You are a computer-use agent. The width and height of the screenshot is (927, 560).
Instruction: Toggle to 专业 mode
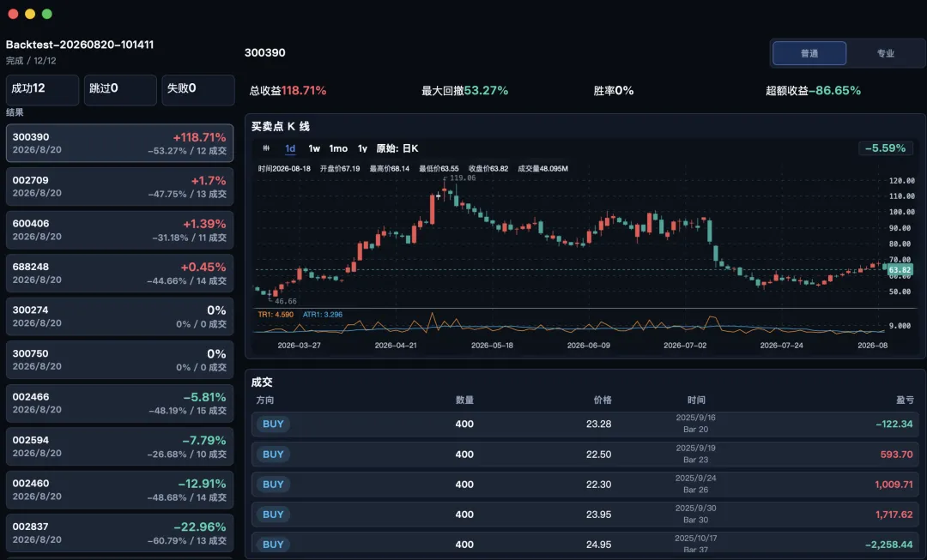885,53
